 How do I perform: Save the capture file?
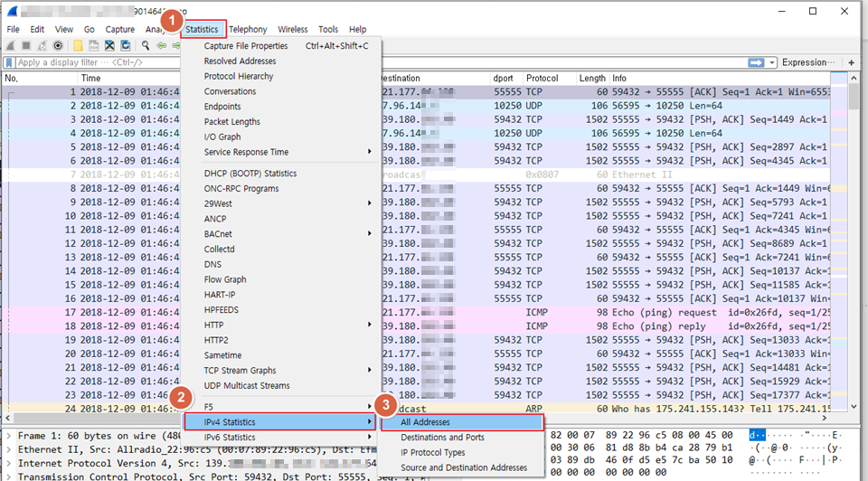click(94, 45)
